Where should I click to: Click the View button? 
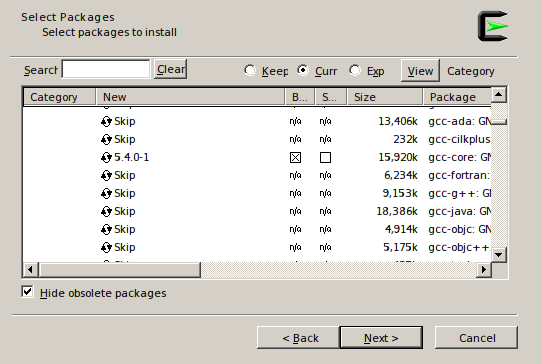coord(420,71)
